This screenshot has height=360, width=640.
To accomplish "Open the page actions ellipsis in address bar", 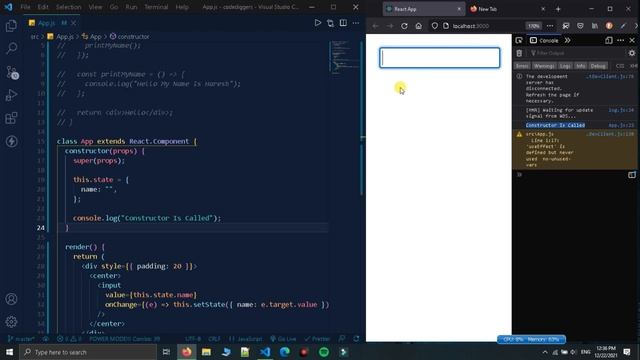I will [x=550, y=26].
